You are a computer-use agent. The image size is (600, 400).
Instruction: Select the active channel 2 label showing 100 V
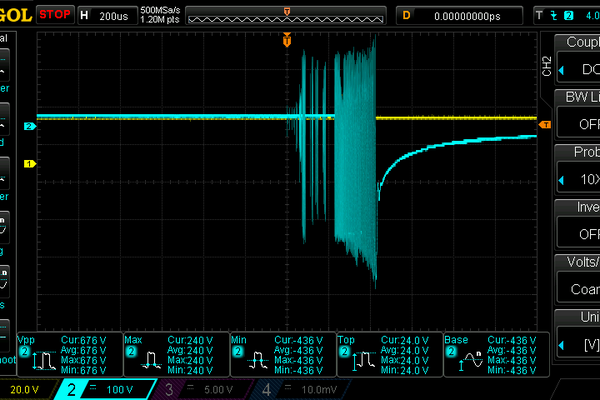pos(105,390)
